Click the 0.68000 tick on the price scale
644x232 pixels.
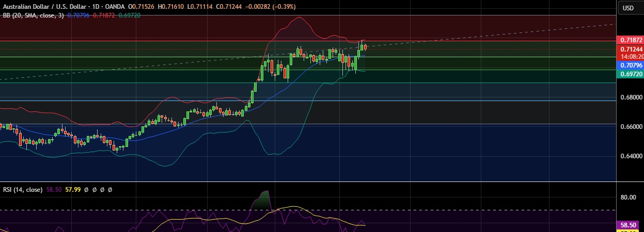tap(631, 97)
